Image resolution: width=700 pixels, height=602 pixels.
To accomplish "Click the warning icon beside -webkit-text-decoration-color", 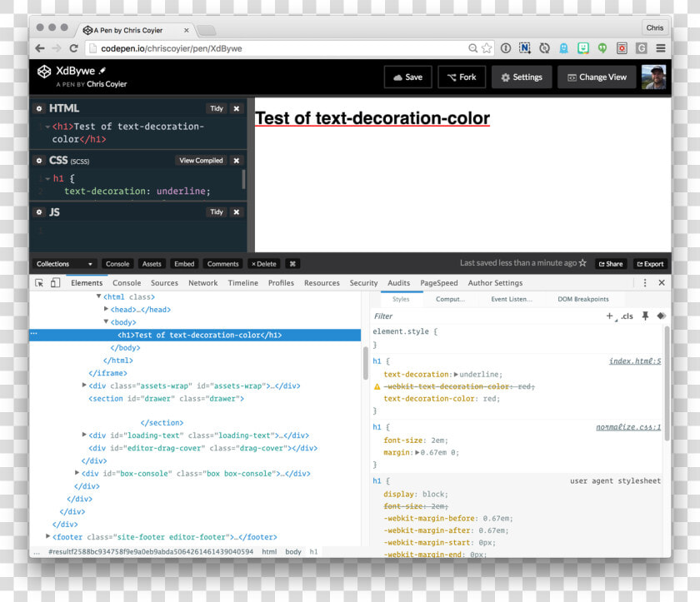I will point(377,386).
